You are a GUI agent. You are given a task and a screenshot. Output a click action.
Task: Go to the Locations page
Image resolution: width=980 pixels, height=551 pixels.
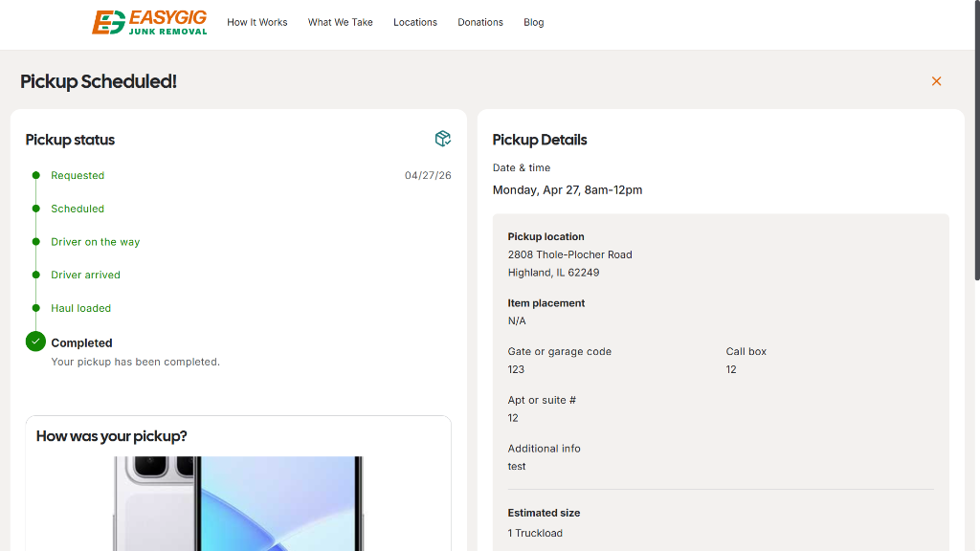pyautogui.click(x=415, y=23)
